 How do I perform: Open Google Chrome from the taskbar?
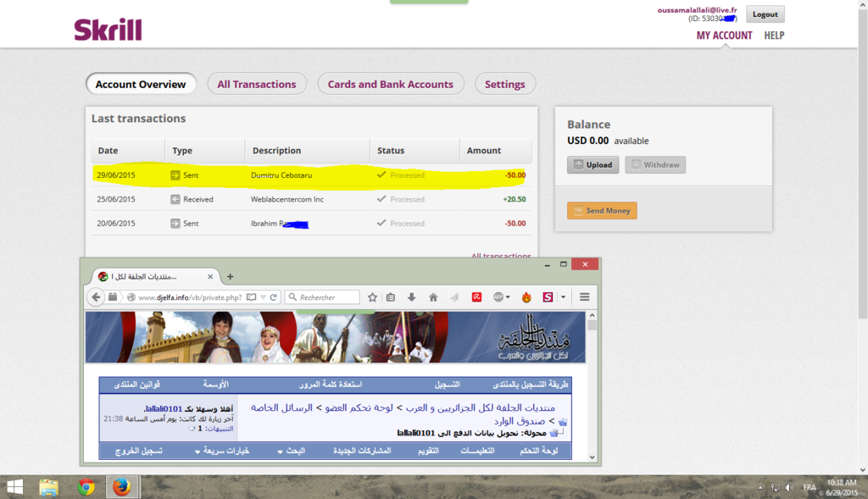point(86,487)
